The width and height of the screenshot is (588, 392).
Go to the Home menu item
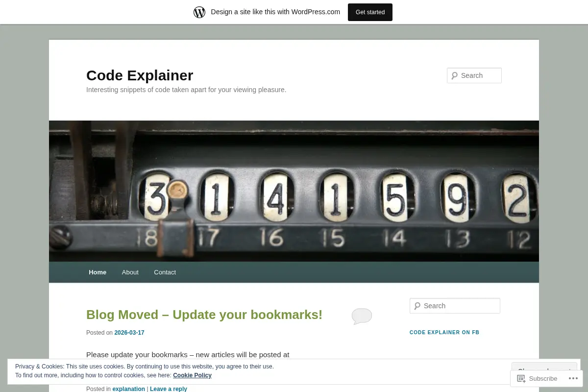(x=98, y=272)
